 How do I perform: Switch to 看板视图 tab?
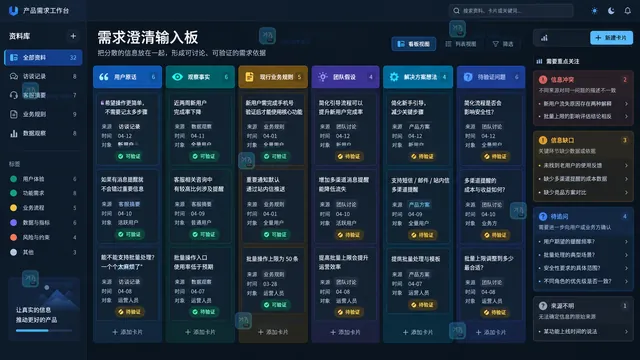pos(413,44)
